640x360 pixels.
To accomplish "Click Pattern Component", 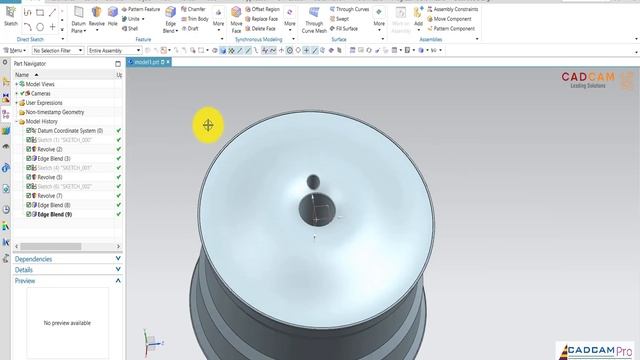I will point(451,29).
